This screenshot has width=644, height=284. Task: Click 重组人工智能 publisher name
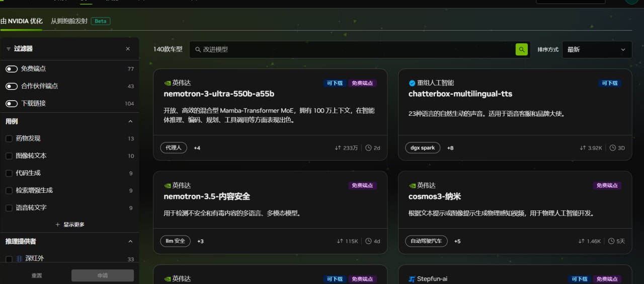point(436,83)
